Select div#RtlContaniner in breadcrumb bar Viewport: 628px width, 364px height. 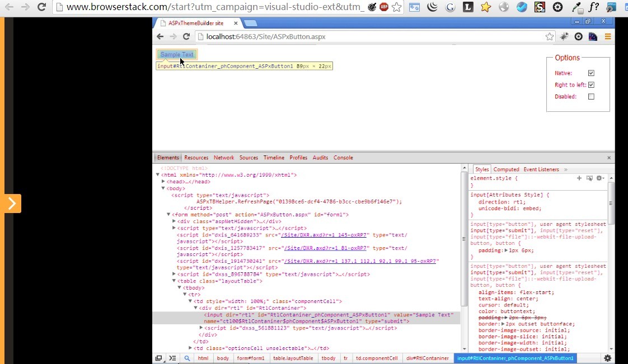[x=428, y=358]
